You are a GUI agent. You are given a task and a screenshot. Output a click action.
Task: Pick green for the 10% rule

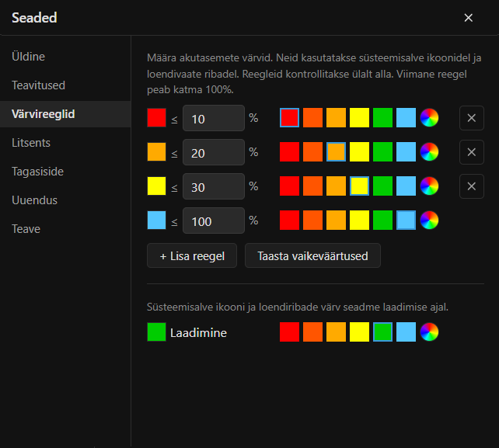click(382, 118)
